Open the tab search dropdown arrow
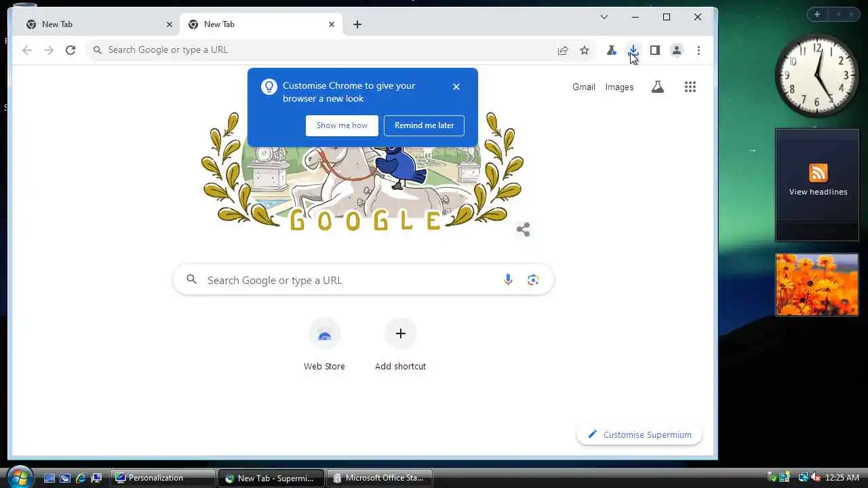The width and height of the screenshot is (868, 488). coord(604,17)
